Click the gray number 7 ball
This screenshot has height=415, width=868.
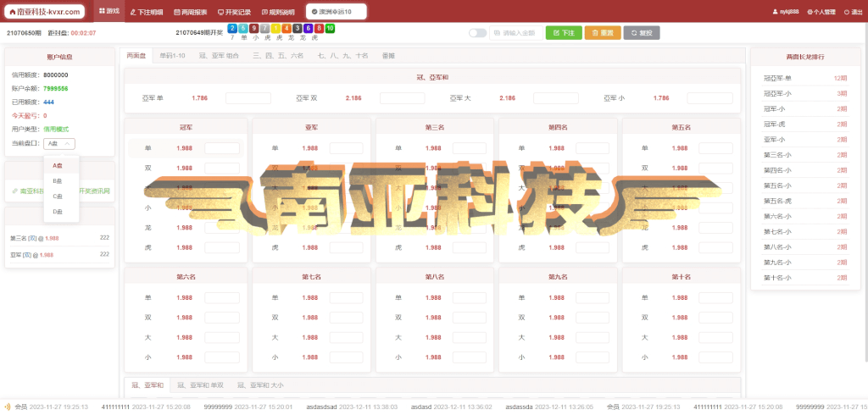265,28
